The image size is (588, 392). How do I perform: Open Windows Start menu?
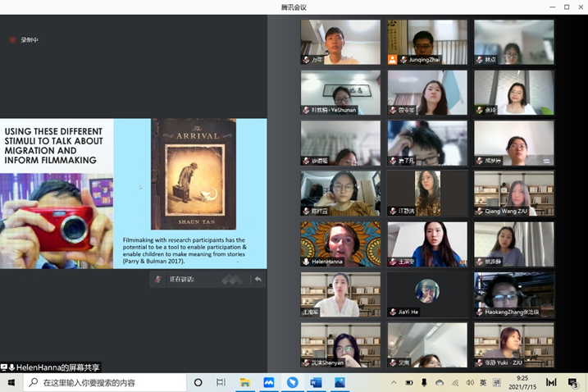11,383
